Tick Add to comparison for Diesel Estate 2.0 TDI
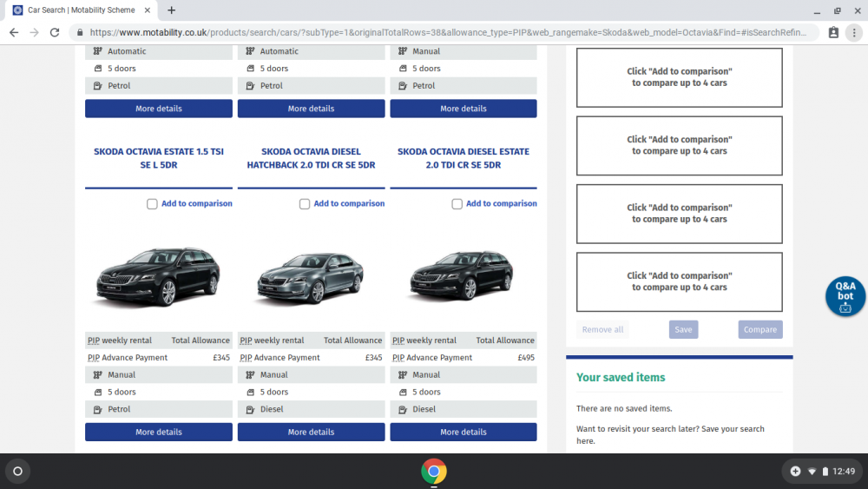The height and width of the screenshot is (489, 868). 457,204
